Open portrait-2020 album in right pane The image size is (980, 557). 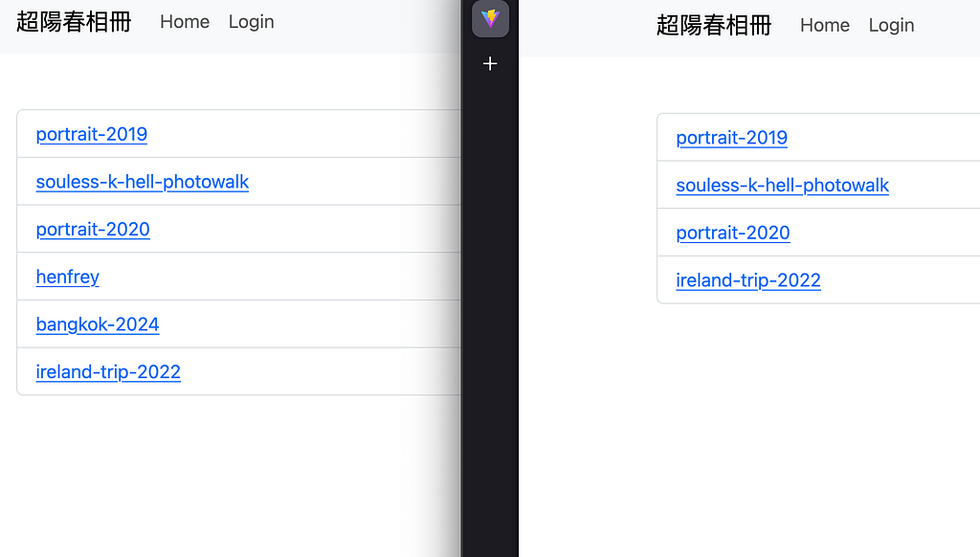coord(733,233)
